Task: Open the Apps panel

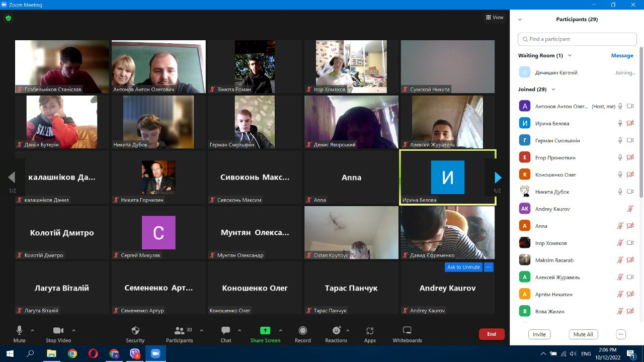Action: (370, 330)
